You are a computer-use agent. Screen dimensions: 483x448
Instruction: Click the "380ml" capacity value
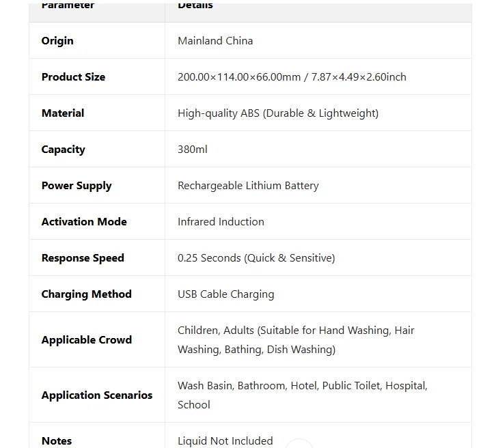tap(193, 150)
